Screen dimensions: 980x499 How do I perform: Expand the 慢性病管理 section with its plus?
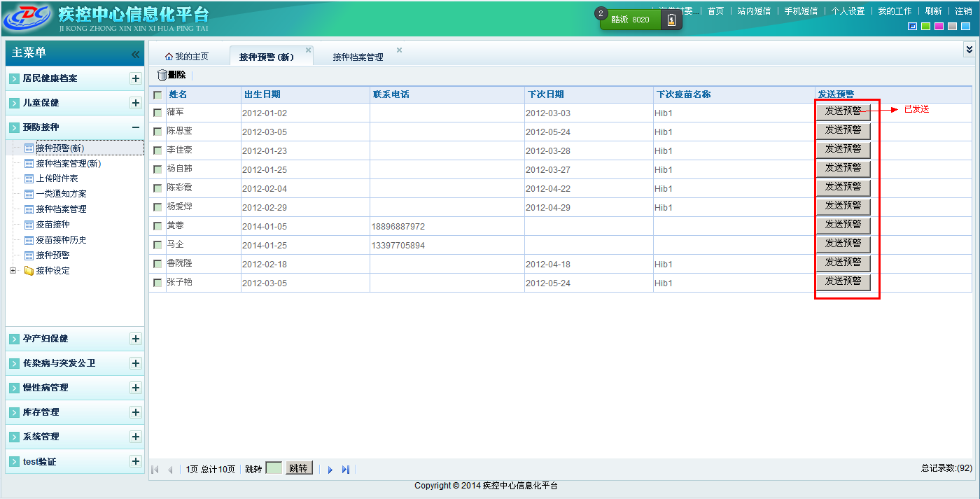pyautogui.click(x=136, y=388)
